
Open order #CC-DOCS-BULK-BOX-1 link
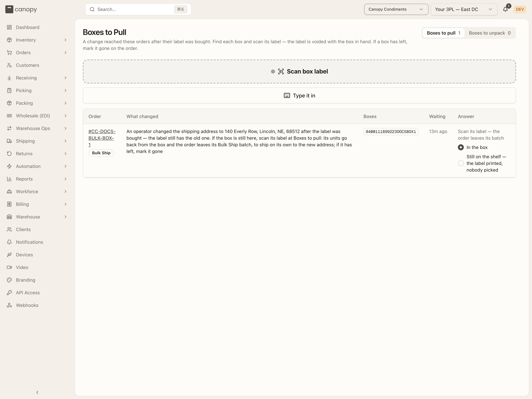pos(102,138)
